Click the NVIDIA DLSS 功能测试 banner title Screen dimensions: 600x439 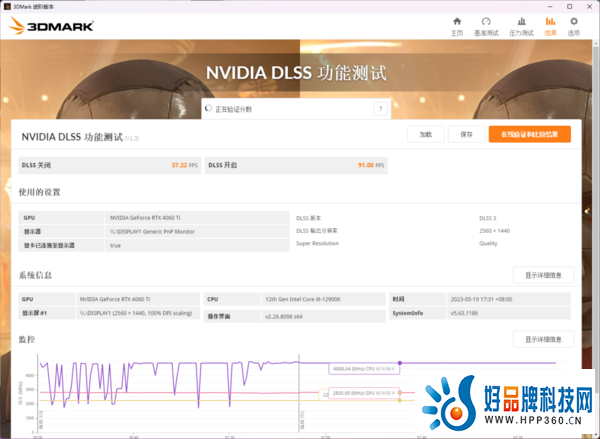click(296, 73)
